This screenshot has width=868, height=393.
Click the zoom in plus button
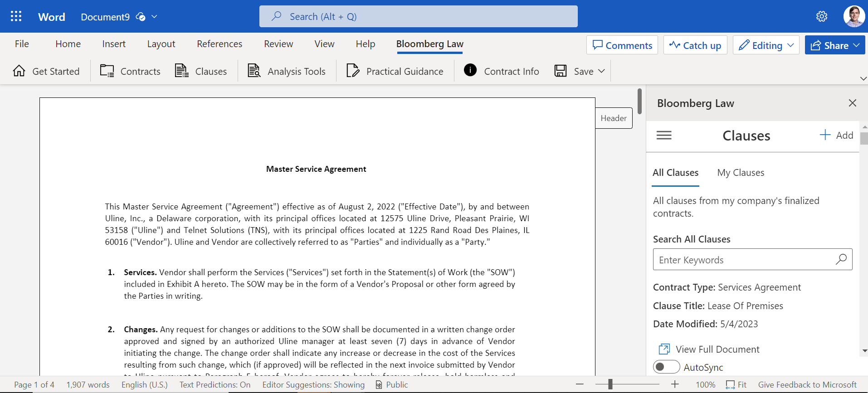point(675,384)
